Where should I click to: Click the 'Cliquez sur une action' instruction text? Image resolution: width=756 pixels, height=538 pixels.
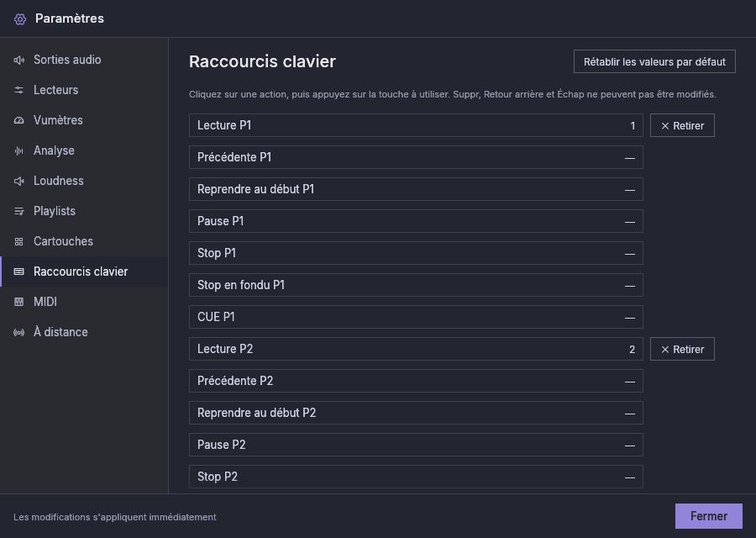(453, 95)
